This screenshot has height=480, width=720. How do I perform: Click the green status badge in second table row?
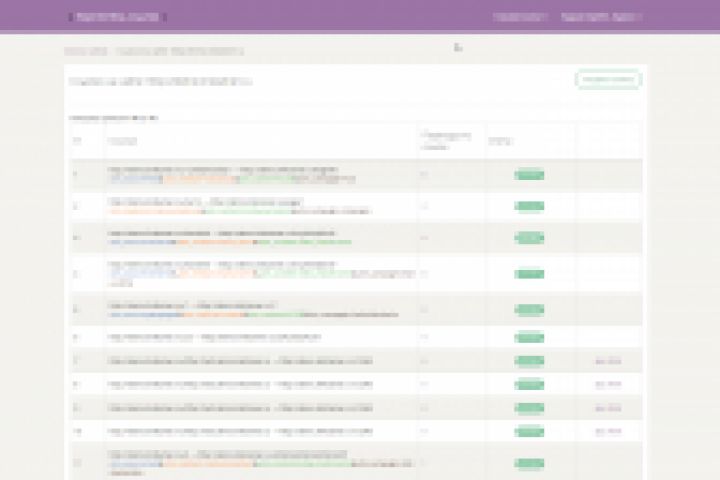click(529, 206)
